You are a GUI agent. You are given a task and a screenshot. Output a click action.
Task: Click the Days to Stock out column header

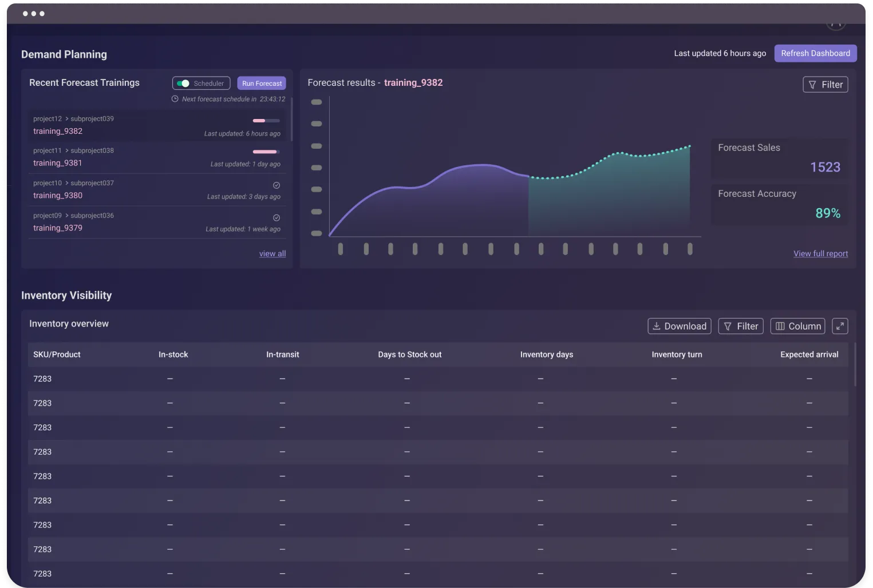pyautogui.click(x=409, y=354)
